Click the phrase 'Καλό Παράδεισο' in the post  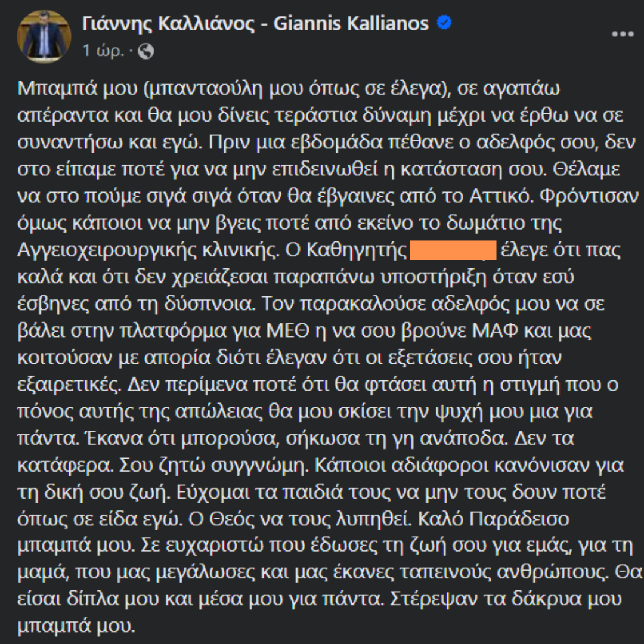493,519
